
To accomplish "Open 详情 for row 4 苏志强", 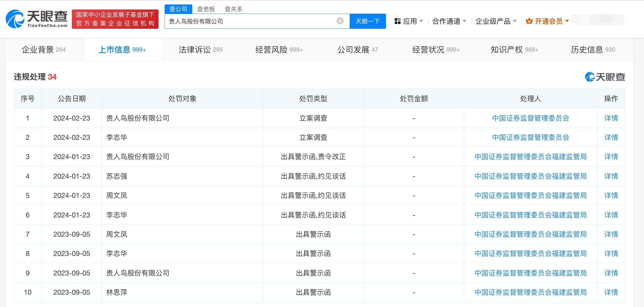I will pos(611,176).
